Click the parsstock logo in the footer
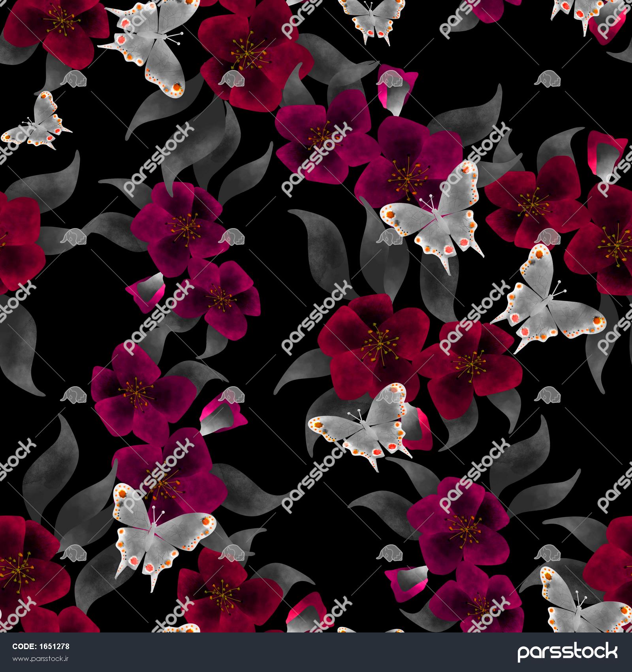Viewport: 632px width, 672px height. 567,652
